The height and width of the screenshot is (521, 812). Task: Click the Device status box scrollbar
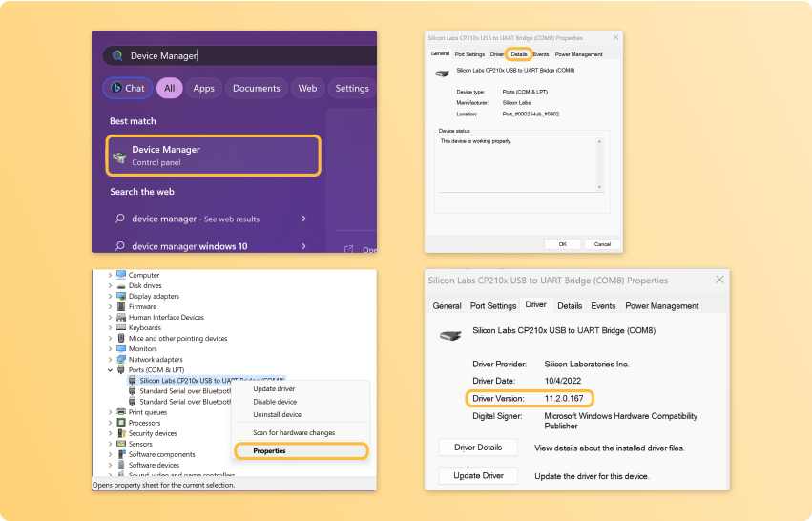pos(599,164)
